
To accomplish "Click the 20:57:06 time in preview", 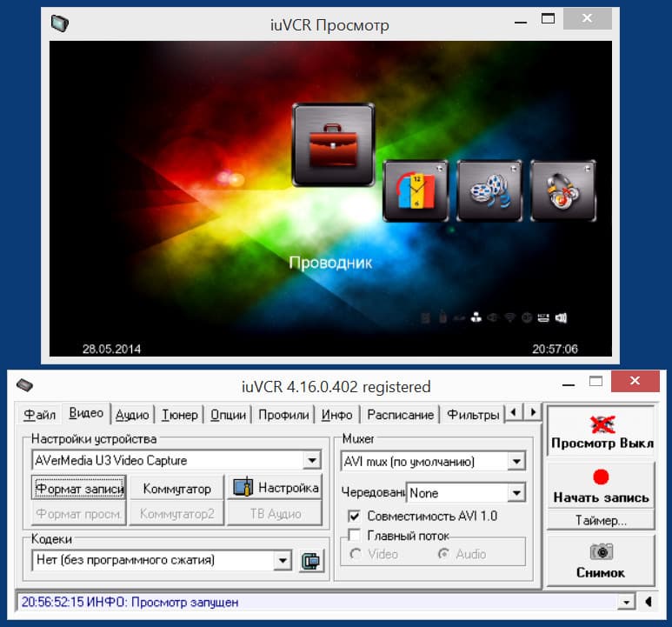I will point(555,349).
